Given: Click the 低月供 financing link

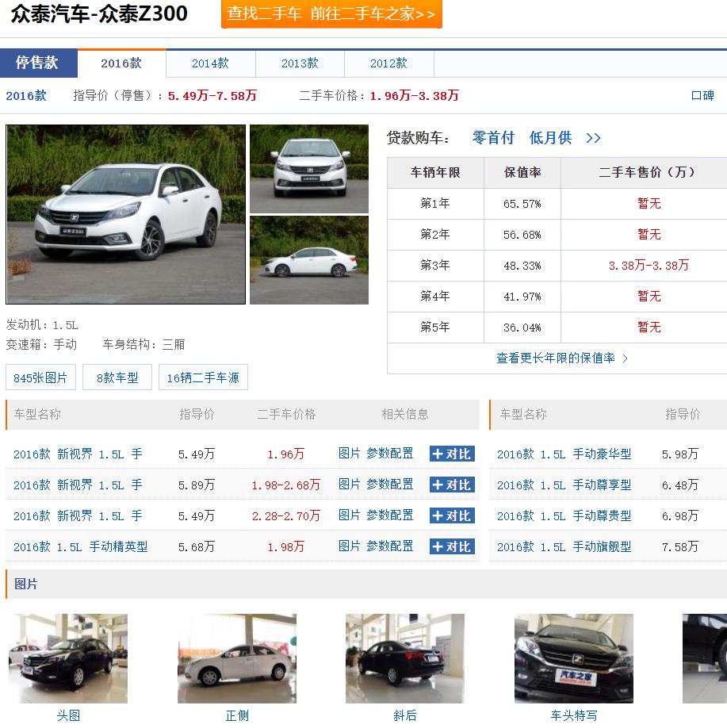Looking at the screenshot, I should click(549, 137).
